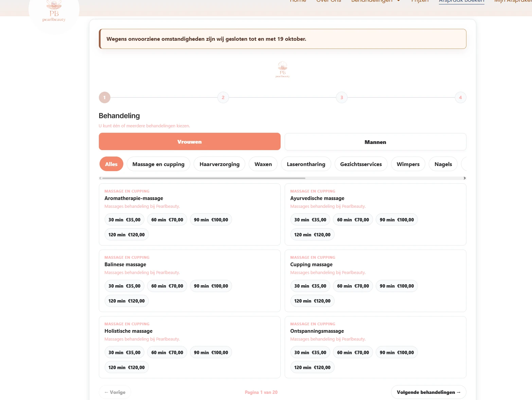Pick Cupping massage 90 min option
This screenshot has height=400, width=532.
coord(397,286)
